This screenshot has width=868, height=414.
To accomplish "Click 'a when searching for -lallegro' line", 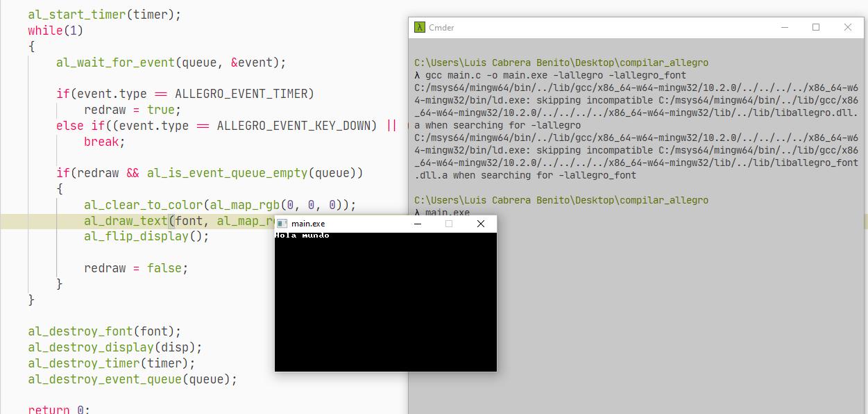I will pos(497,125).
